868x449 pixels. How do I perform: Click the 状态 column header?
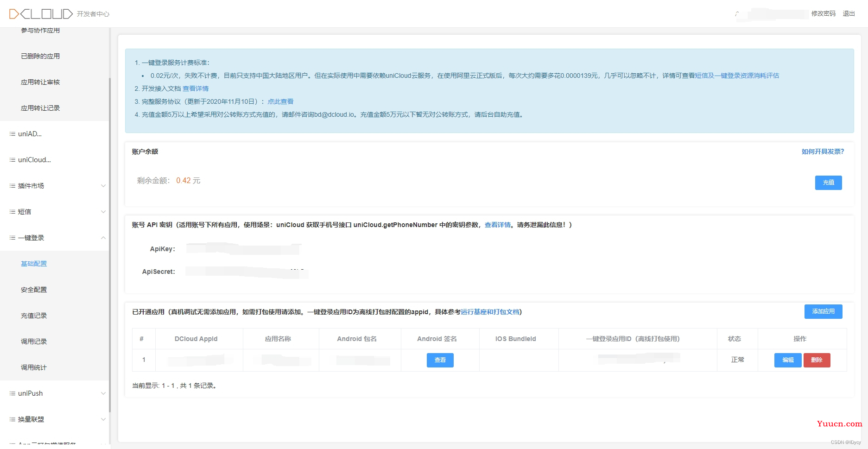(x=735, y=339)
